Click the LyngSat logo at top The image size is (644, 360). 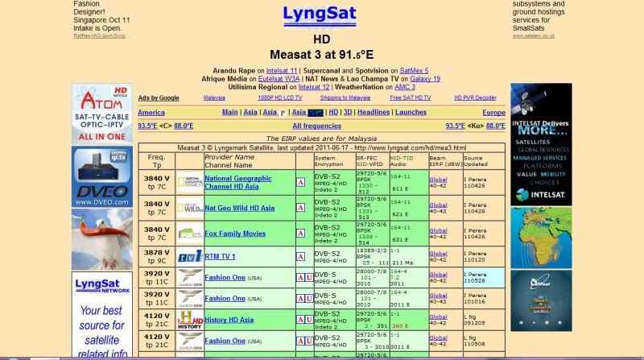[321, 14]
